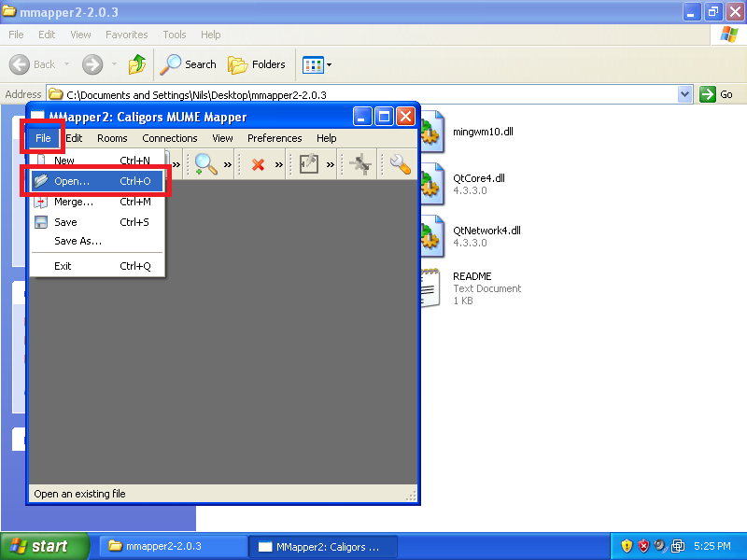747x560 pixels.
Task: Toggle the Folders pane in Explorer
Action: click(x=258, y=64)
